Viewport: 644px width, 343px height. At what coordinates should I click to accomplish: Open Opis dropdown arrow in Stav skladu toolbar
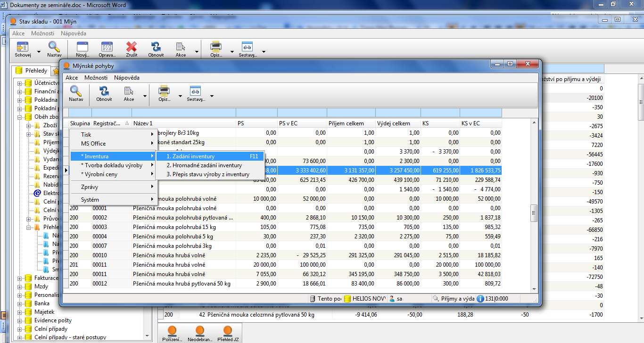pyautogui.click(x=232, y=51)
